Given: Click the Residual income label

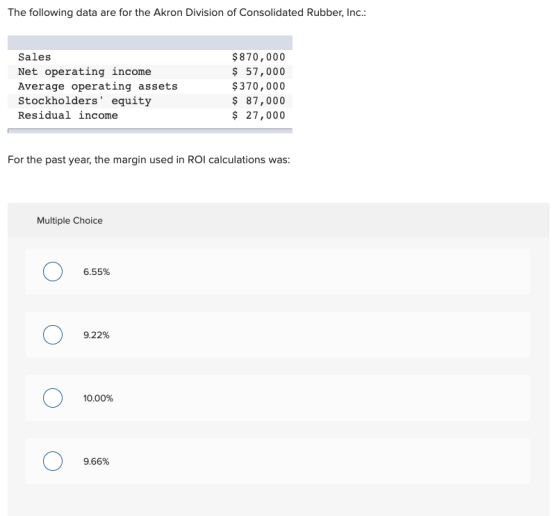Looking at the screenshot, I should pyautogui.click(x=68, y=116).
